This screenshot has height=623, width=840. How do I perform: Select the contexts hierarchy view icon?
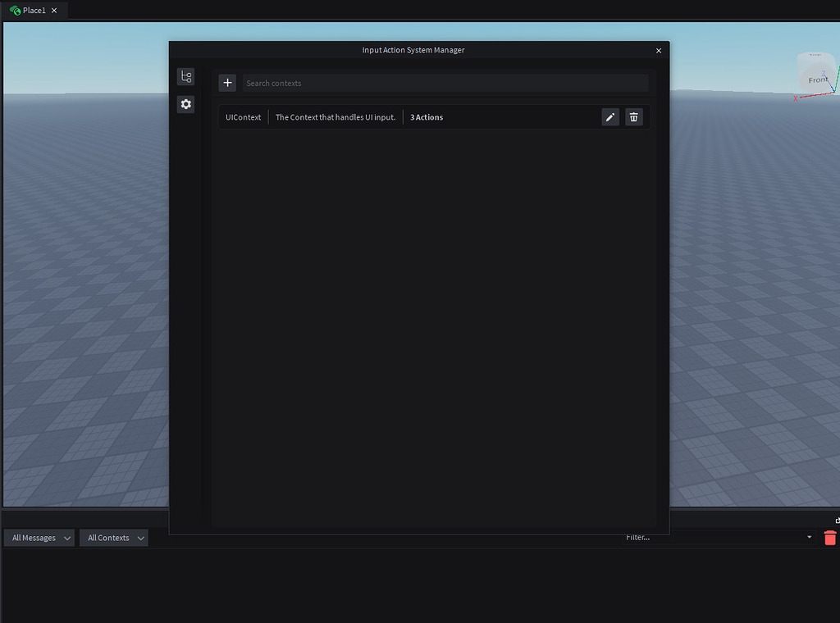(185, 76)
